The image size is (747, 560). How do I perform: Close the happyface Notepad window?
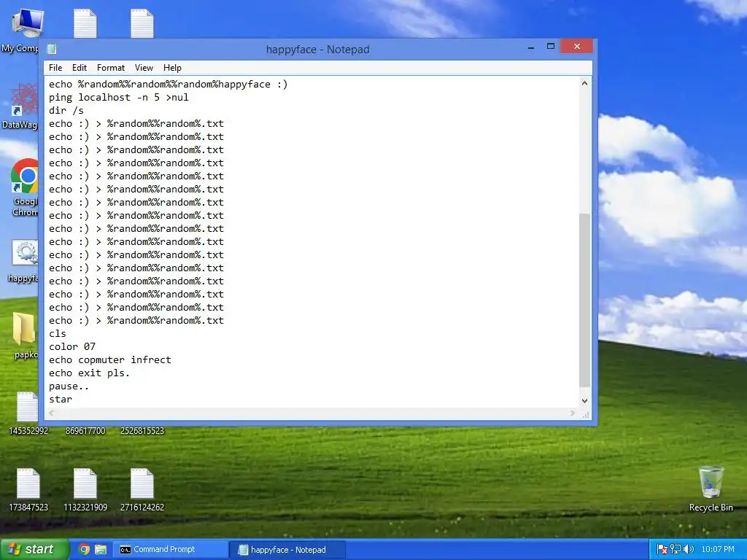pyautogui.click(x=577, y=46)
